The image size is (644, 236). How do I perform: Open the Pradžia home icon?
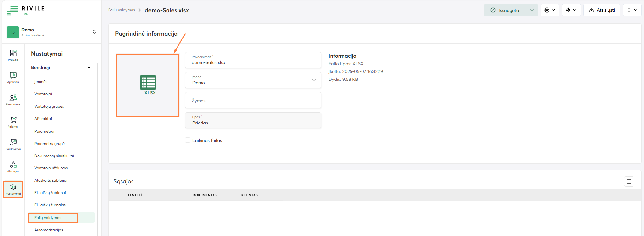[13, 55]
